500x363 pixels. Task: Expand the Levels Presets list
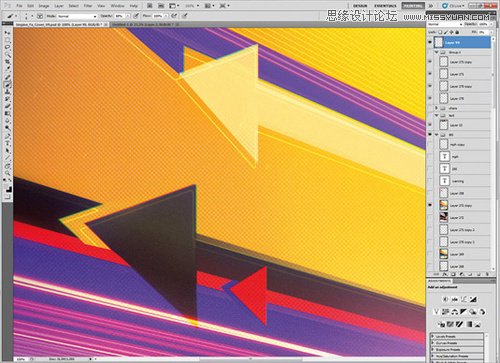point(433,337)
